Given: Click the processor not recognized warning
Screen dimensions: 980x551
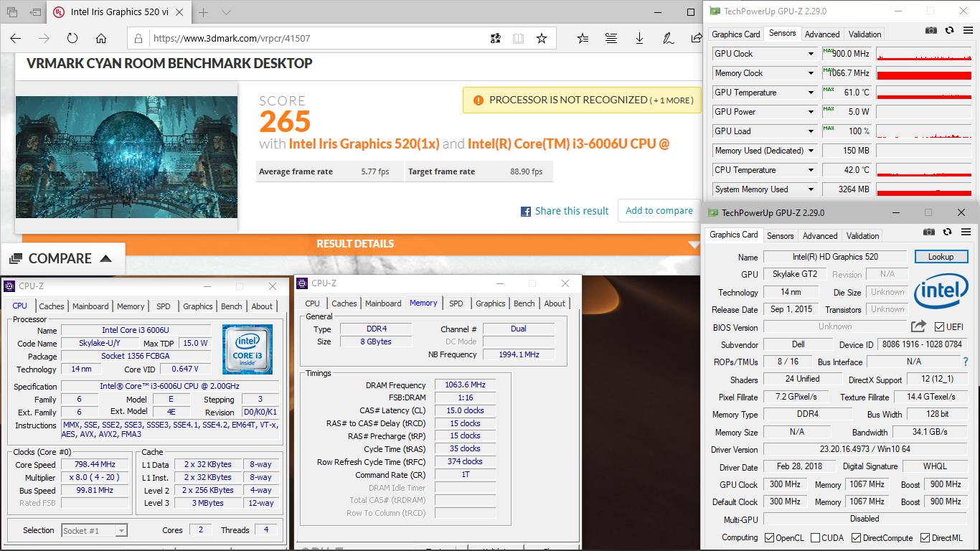Looking at the screenshot, I should [x=582, y=100].
